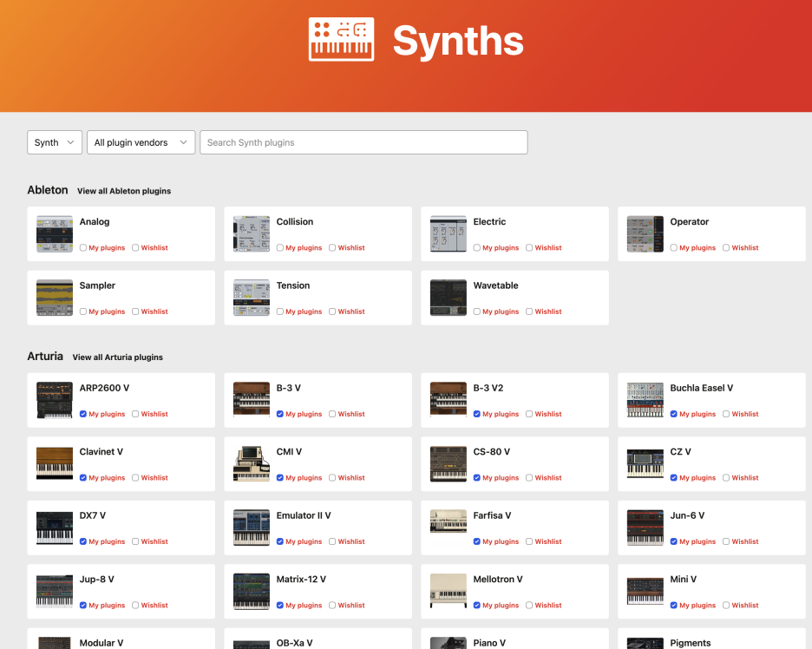Image resolution: width=812 pixels, height=649 pixels.
Task: Open the Clavinet V title link
Action: (x=101, y=452)
